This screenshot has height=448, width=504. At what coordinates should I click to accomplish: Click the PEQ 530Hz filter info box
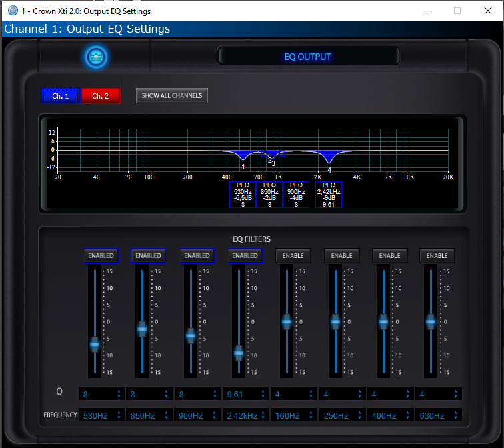243,195
